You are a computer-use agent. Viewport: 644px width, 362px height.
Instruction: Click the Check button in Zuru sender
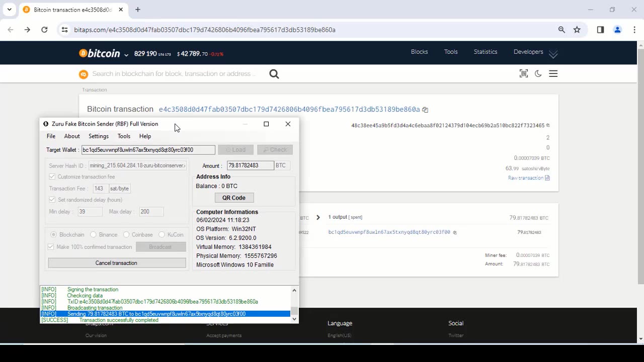275,150
